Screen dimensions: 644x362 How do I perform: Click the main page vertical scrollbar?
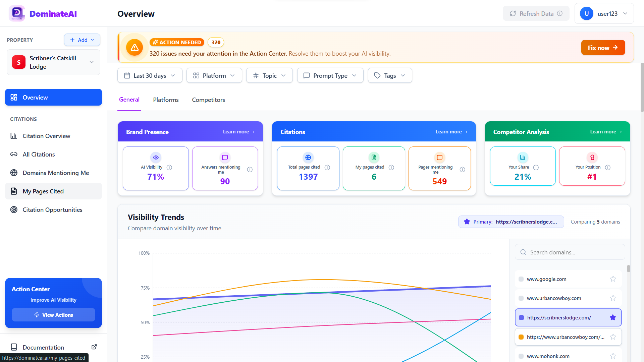(x=642, y=87)
